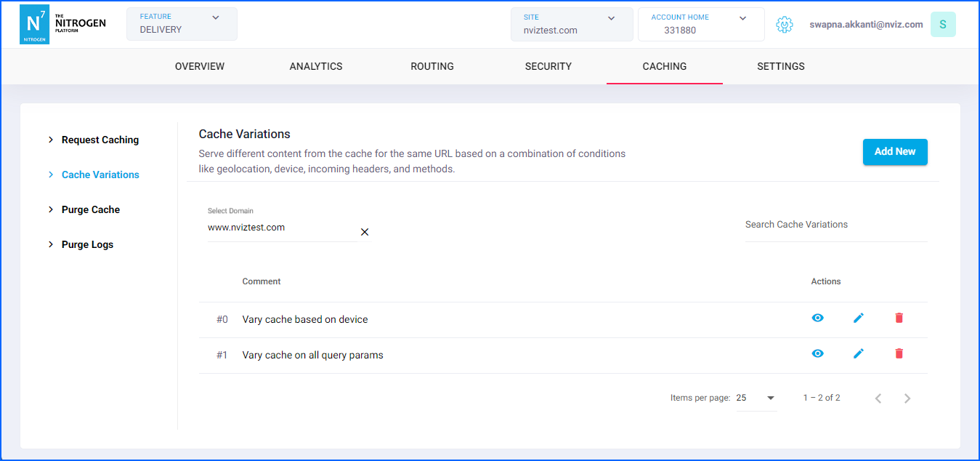Click the Nitrogen platform logo

(x=62, y=24)
